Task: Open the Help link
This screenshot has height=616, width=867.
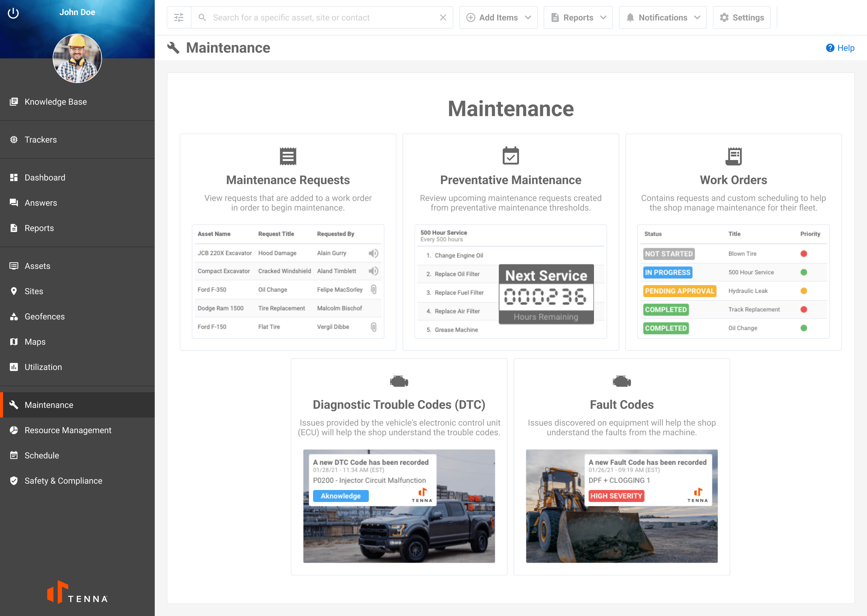Action: pos(840,48)
